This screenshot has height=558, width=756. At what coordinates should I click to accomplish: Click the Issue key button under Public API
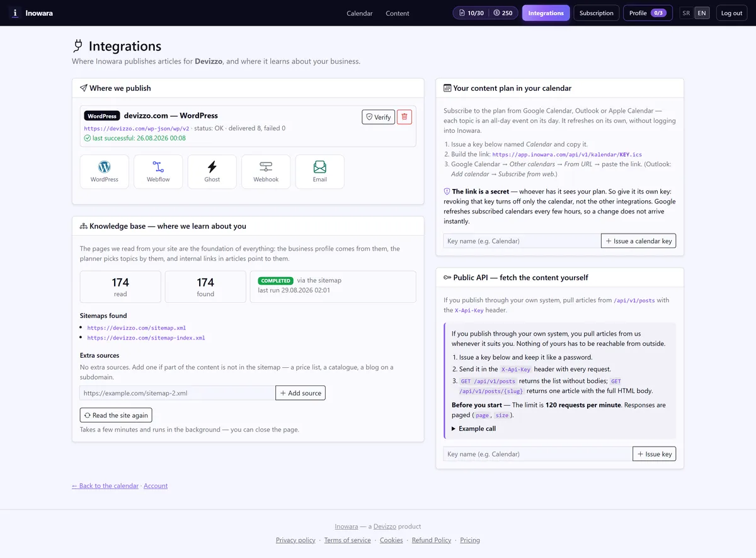tap(655, 454)
